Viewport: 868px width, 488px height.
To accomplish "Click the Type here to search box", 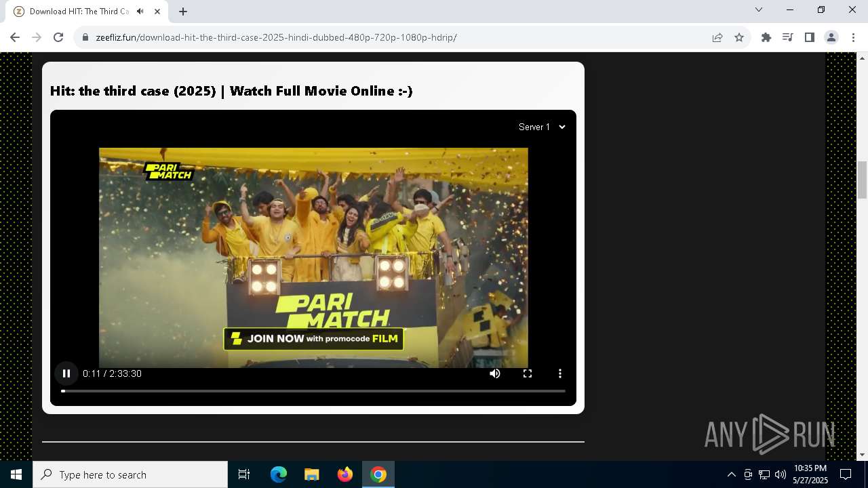I will coord(130,474).
